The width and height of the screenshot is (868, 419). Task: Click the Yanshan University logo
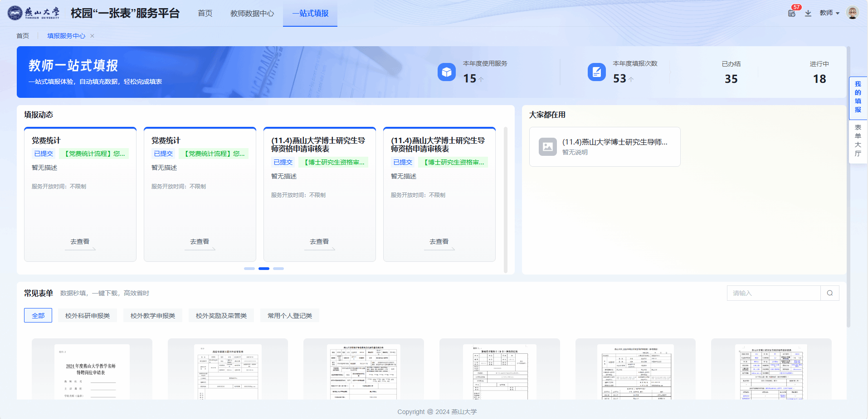34,13
